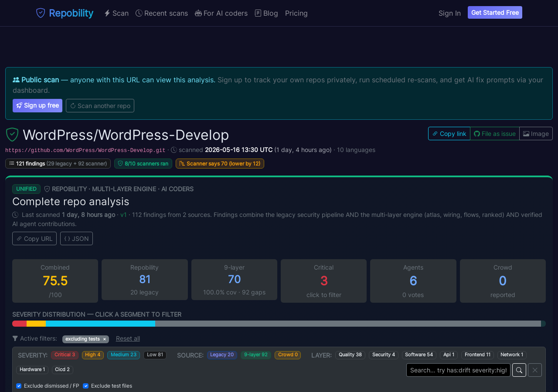Click the Crowd 0 card
This screenshot has height=392, width=558.
click(503, 281)
